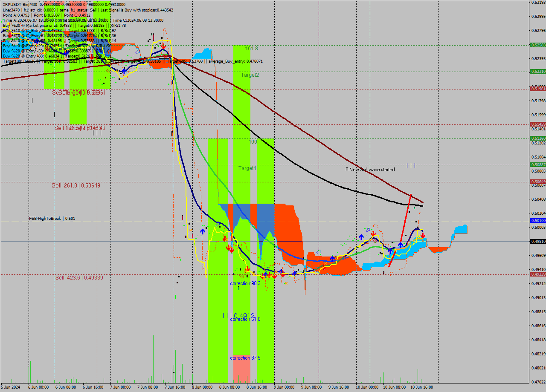This screenshot has width=546, height=392.
Task: Click the blue I I I marker above New Sell wave
Action: [x=411, y=165]
